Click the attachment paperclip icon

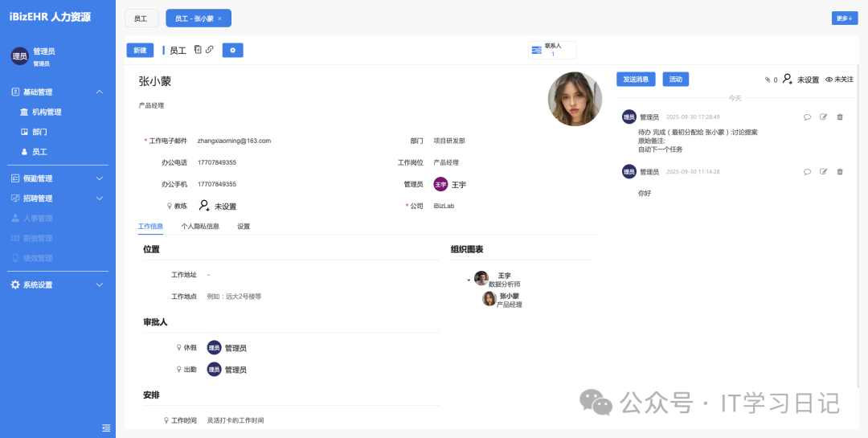pos(767,80)
